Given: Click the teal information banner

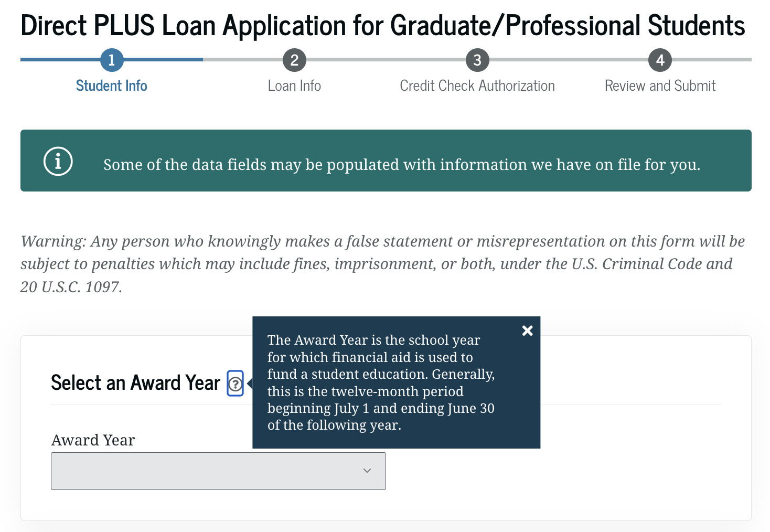Looking at the screenshot, I should tap(385, 161).
